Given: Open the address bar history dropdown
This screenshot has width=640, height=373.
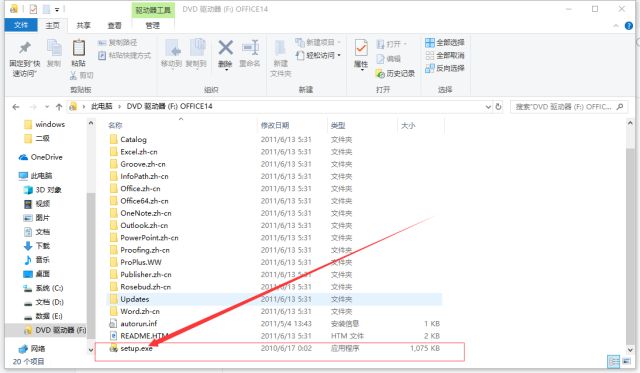Looking at the screenshot, I should [x=488, y=107].
